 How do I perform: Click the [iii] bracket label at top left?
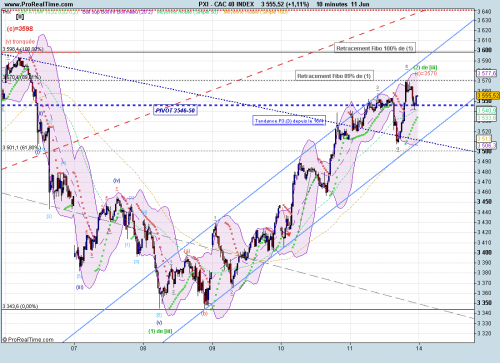coord(20,16)
